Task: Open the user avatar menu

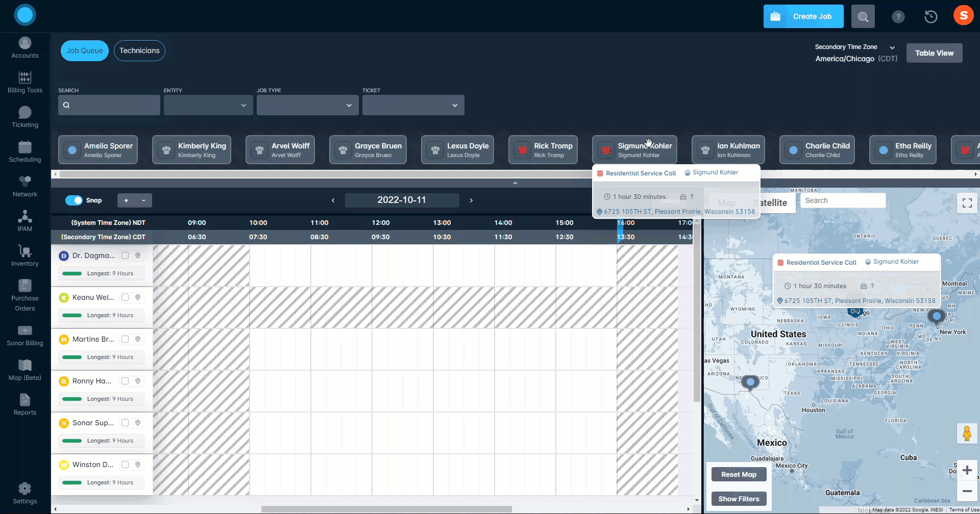Action: (963, 15)
